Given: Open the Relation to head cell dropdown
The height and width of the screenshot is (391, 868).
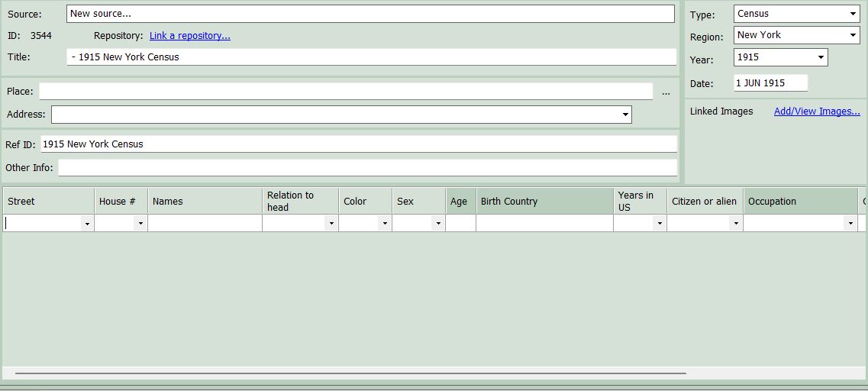Looking at the screenshot, I should coord(331,223).
